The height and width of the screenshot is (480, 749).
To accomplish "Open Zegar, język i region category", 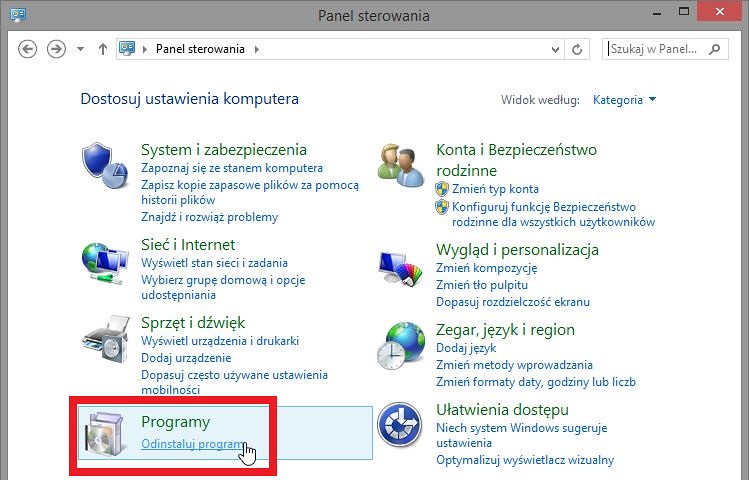I will pyautogui.click(x=505, y=330).
